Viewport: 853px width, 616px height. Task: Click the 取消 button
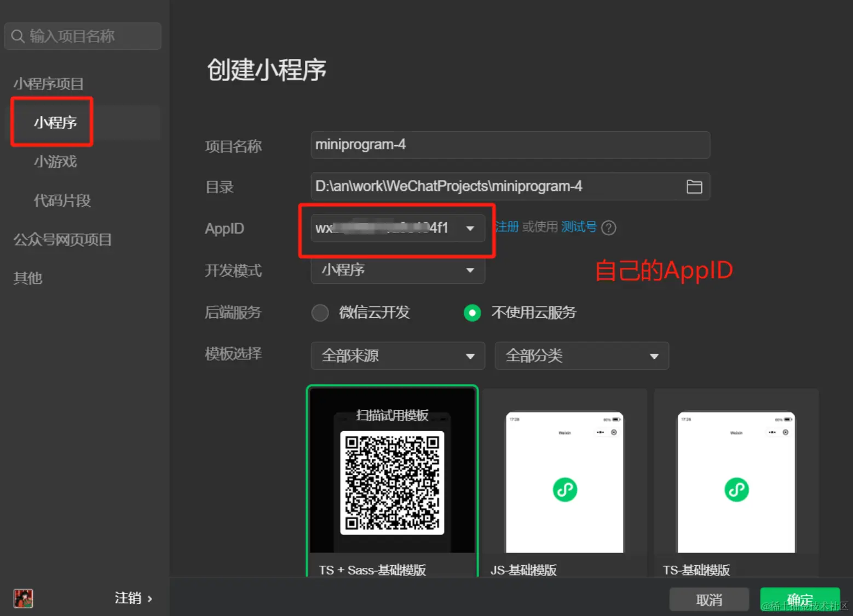tap(709, 600)
